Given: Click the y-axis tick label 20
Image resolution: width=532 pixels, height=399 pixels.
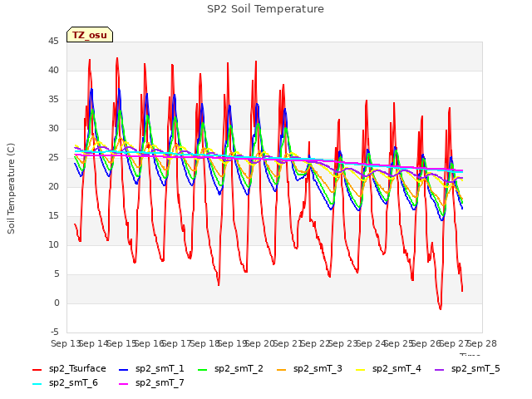Looking at the screenshot, I should pyautogui.click(x=53, y=186).
